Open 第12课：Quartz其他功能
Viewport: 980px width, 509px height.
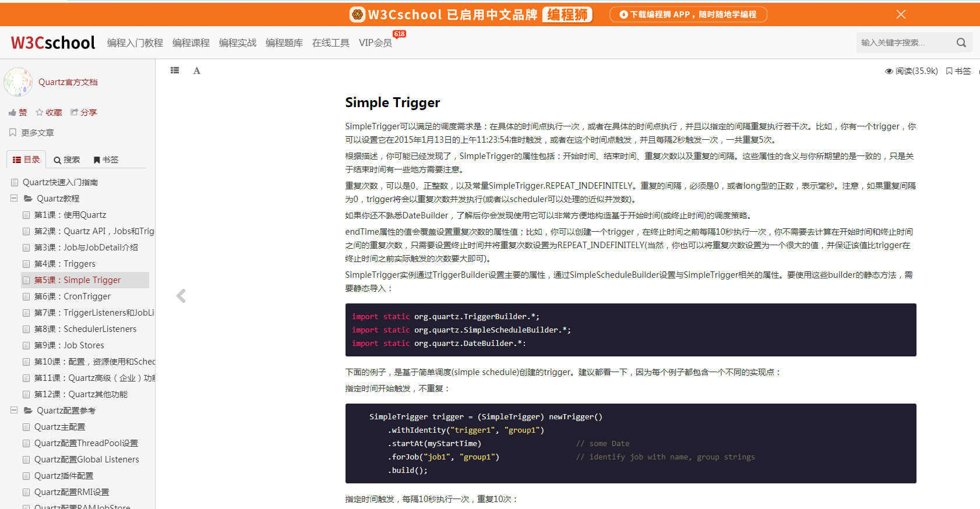point(80,394)
